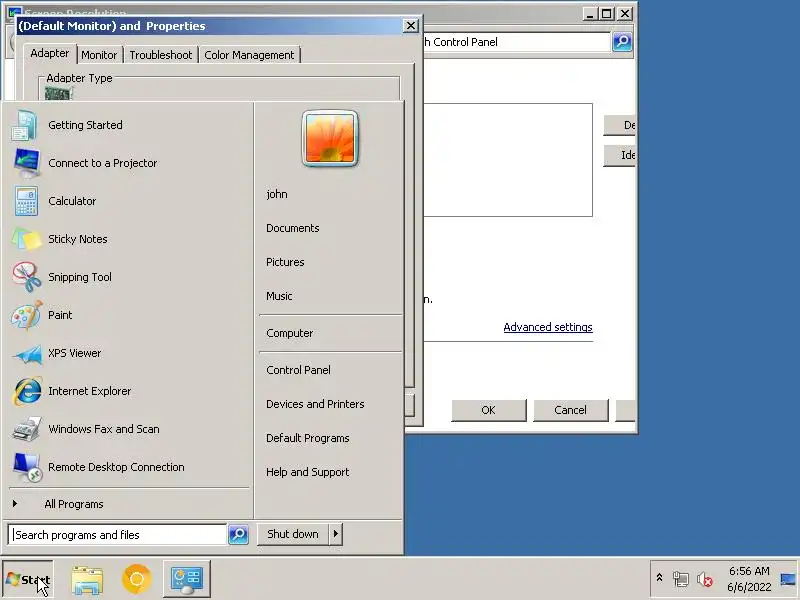This screenshot has width=800, height=600.
Task: Open the orange circle browser taskbar icon
Action: (x=136, y=579)
